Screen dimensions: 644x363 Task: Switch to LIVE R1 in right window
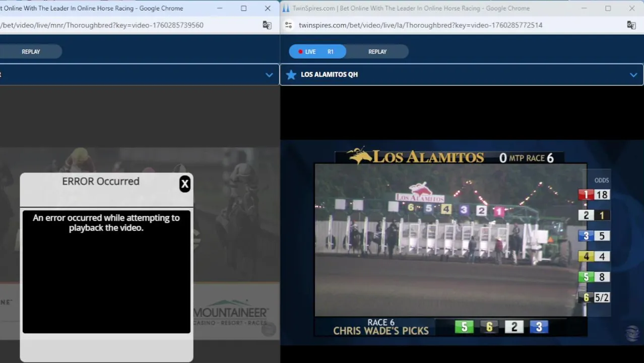pos(317,51)
